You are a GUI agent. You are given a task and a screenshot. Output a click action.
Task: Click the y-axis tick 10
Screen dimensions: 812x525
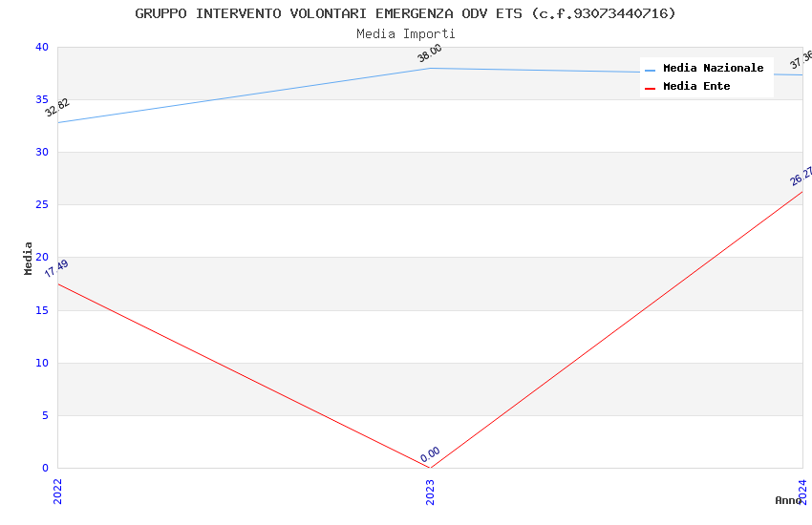(x=42, y=363)
